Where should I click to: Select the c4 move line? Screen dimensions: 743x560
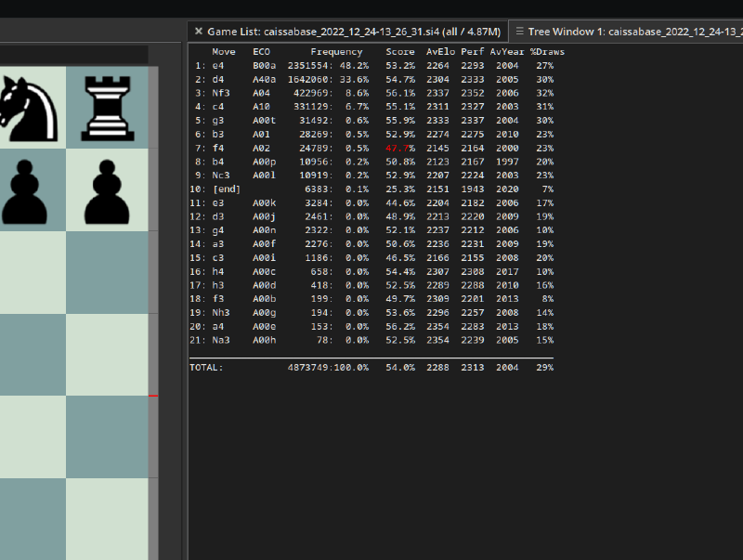(218, 107)
